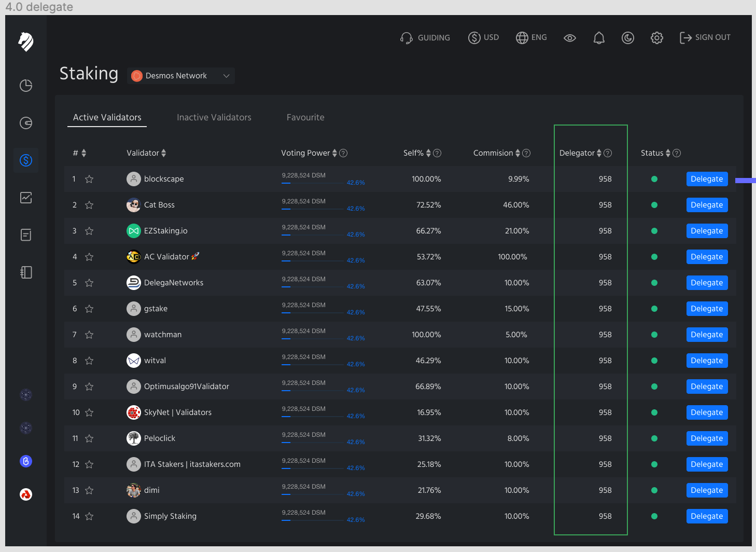Delegate to SkyNet | Validators
756x552 pixels.
(707, 412)
